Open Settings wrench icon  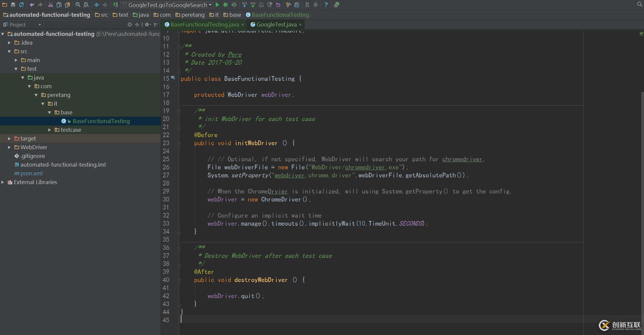pos(288,5)
